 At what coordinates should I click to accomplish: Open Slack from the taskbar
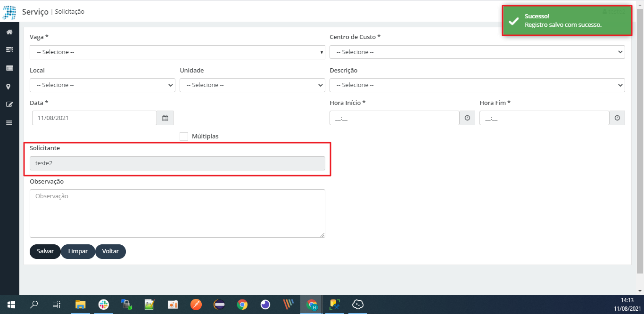click(103, 305)
